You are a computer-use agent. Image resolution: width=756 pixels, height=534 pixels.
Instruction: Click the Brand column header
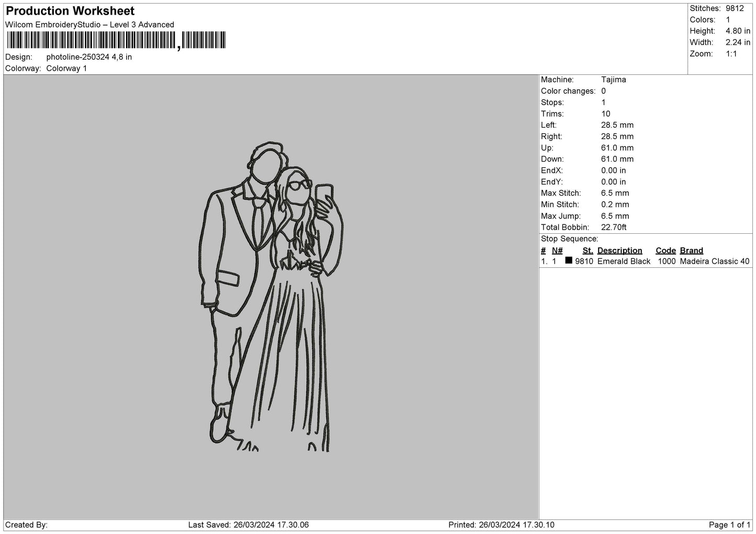[692, 251]
